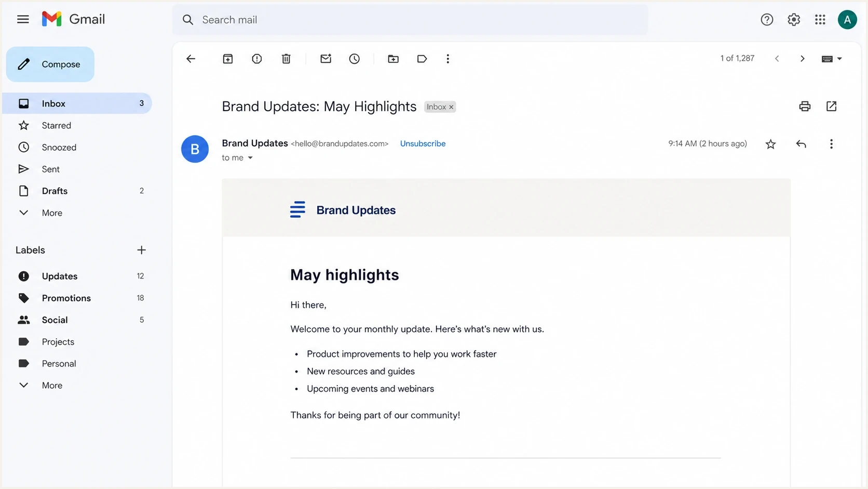Open more toolbar options menu
868x489 pixels.
click(447, 59)
